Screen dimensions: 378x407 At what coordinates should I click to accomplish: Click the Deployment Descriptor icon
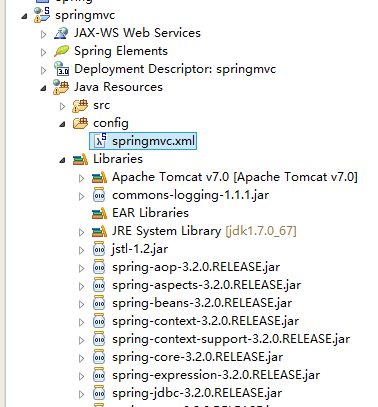pos(61,69)
